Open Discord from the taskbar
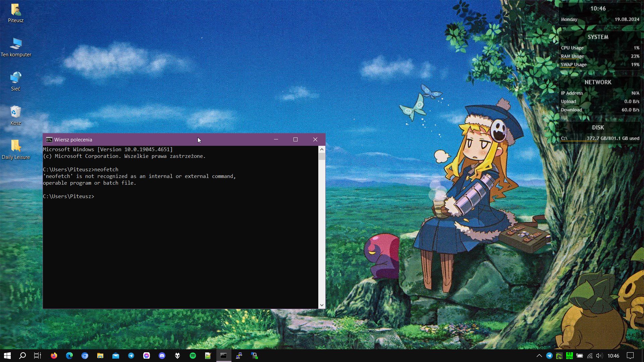Screen dimensions: 644x362 click(162, 356)
